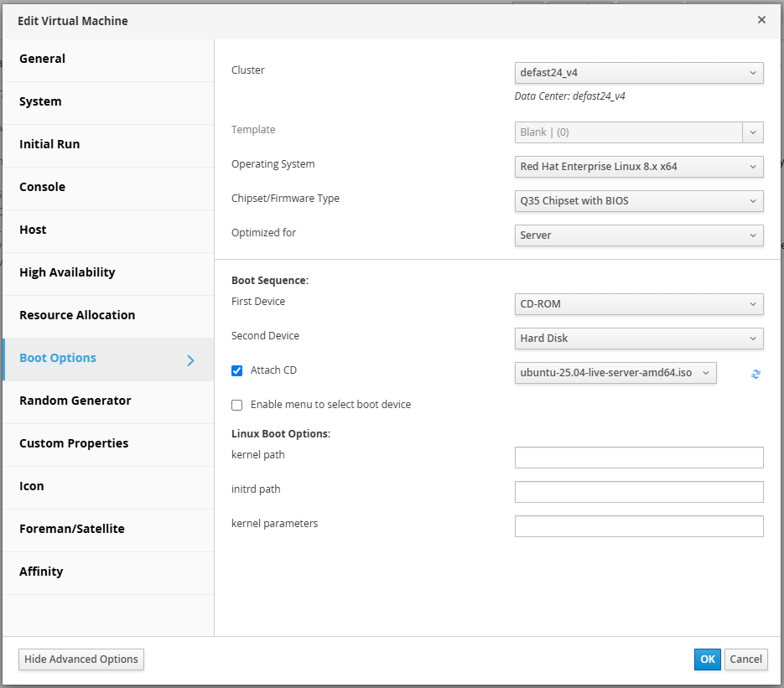Click the Boot Options chevron arrow

[190, 360]
